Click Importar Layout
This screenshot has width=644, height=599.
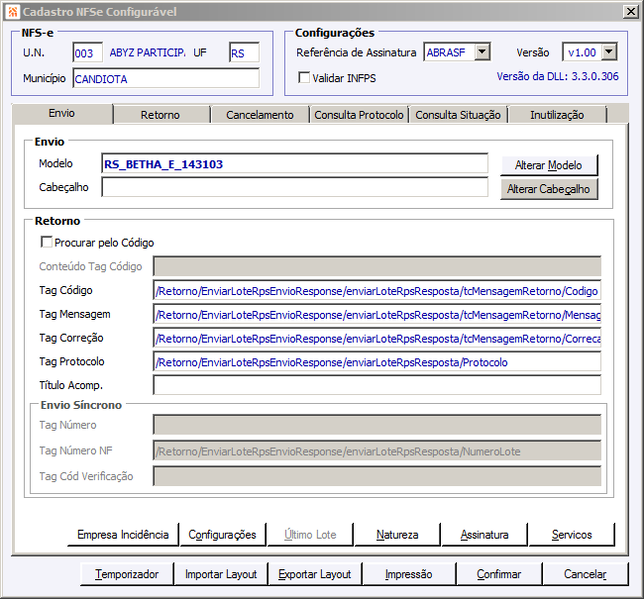[x=221, y=574]
